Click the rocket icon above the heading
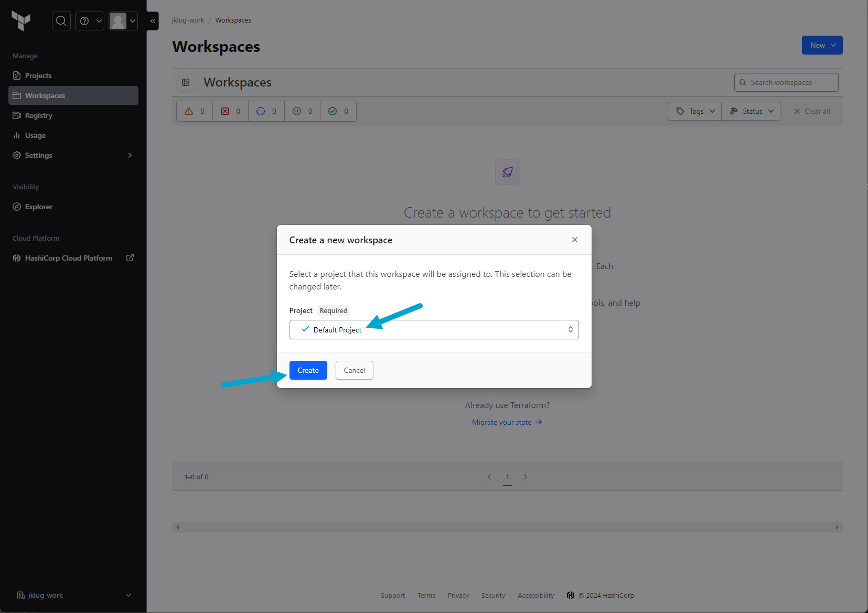Screen dimensions: 868x613 507,172
